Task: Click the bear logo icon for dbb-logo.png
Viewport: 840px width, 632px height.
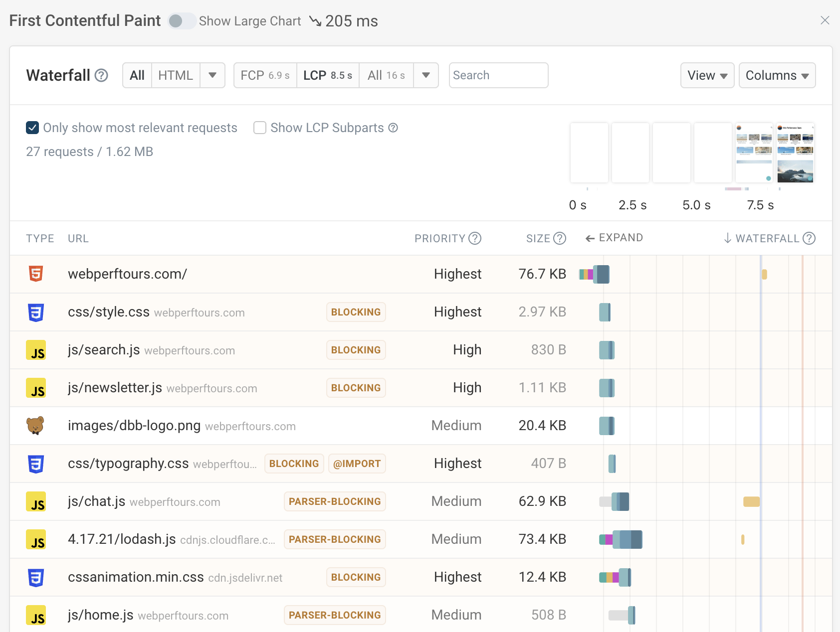Action: 35,426
